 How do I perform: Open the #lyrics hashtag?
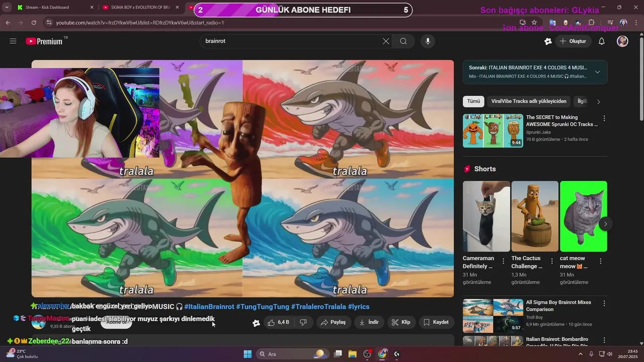[x=359, y=307]
